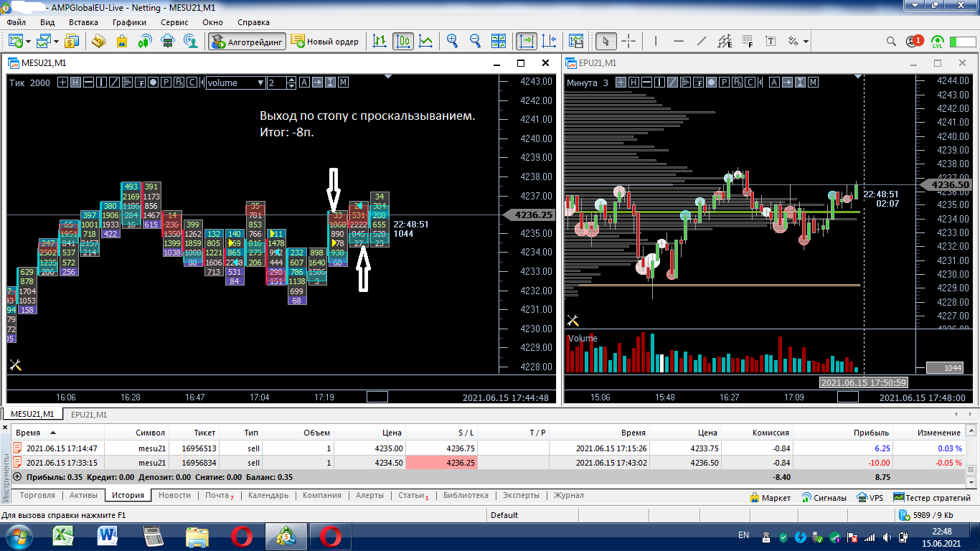This screenshot has height=551, width=980.
Task: Click the Маркет button in the toolbox
Action: [770, 497]
